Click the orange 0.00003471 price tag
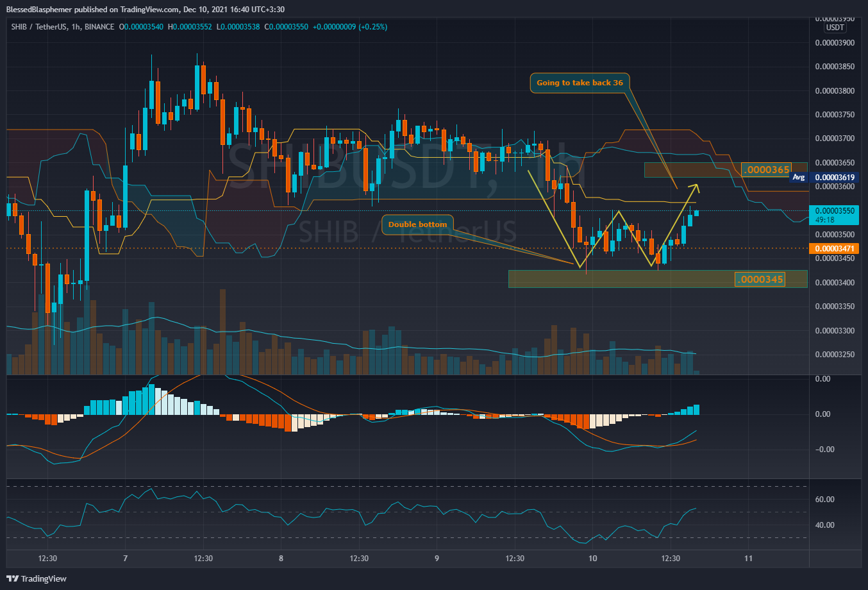 click(x=835, y=248)
